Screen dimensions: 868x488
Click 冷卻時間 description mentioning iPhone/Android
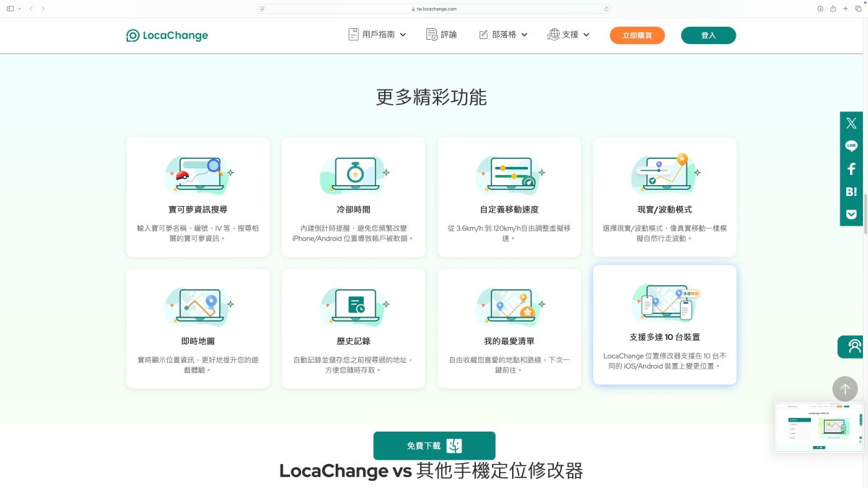[354, 233]
